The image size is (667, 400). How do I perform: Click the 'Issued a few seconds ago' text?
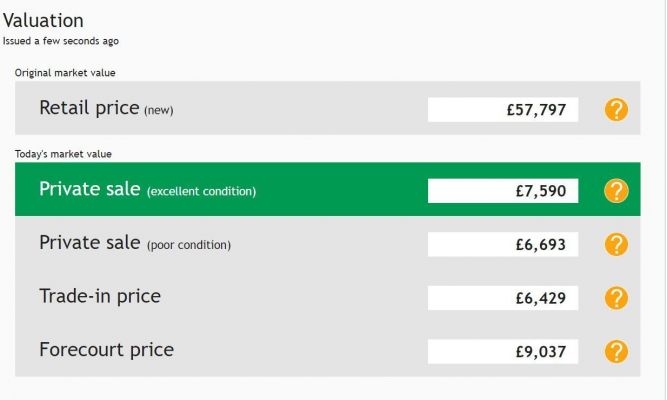click(x=61, y=41)
